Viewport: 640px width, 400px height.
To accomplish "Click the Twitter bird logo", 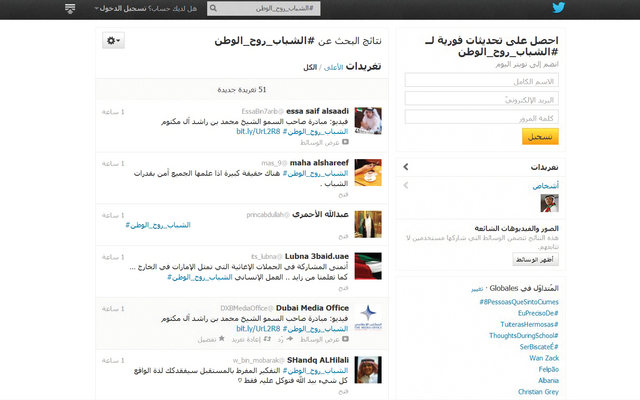I will tap(558, 8).
